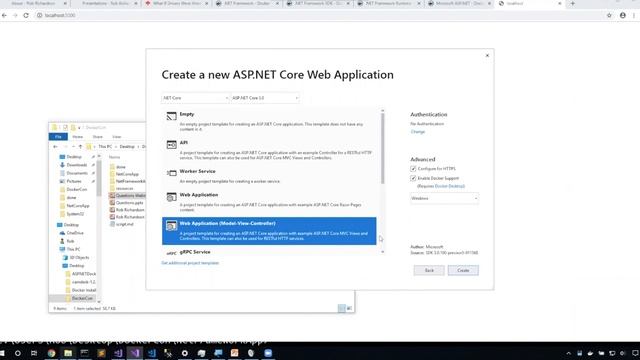Open Chrome from the taskbar
The height and width of the screenshot is (360, 640).
click(51, 353)
